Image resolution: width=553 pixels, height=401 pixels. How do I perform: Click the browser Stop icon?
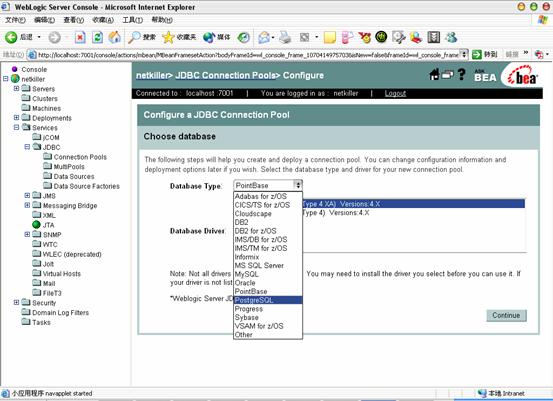pyautogui.click(x=80, y=37)
